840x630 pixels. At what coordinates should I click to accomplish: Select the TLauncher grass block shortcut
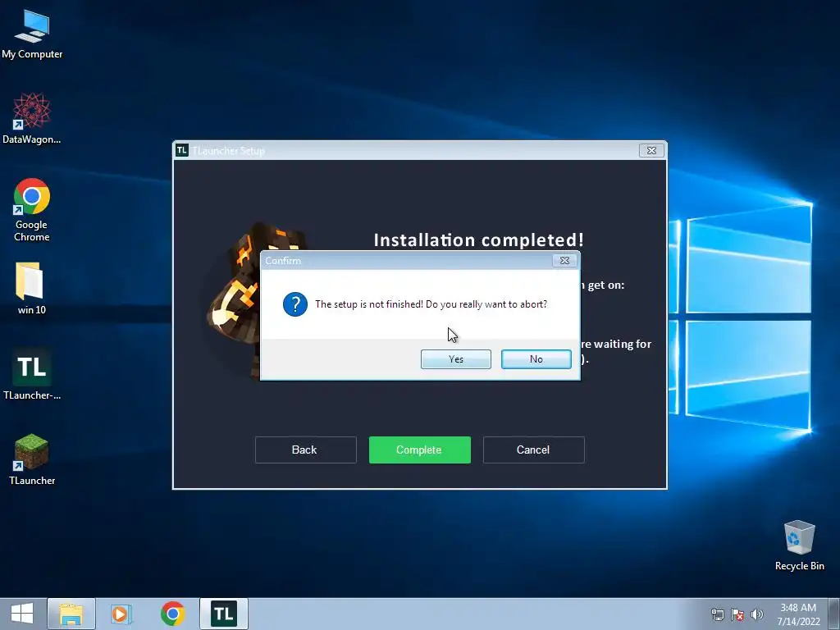click(x=32, y=459)
